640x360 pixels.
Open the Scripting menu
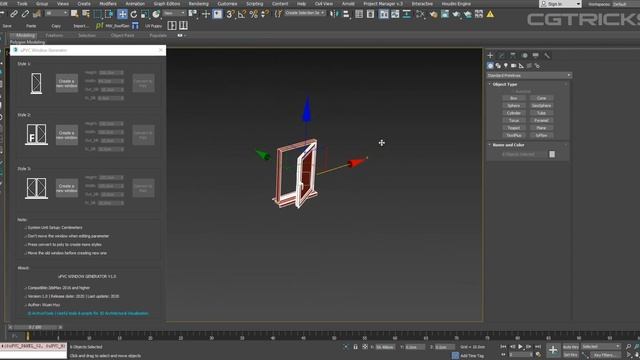pyautogui.click(x=255, y=4)
